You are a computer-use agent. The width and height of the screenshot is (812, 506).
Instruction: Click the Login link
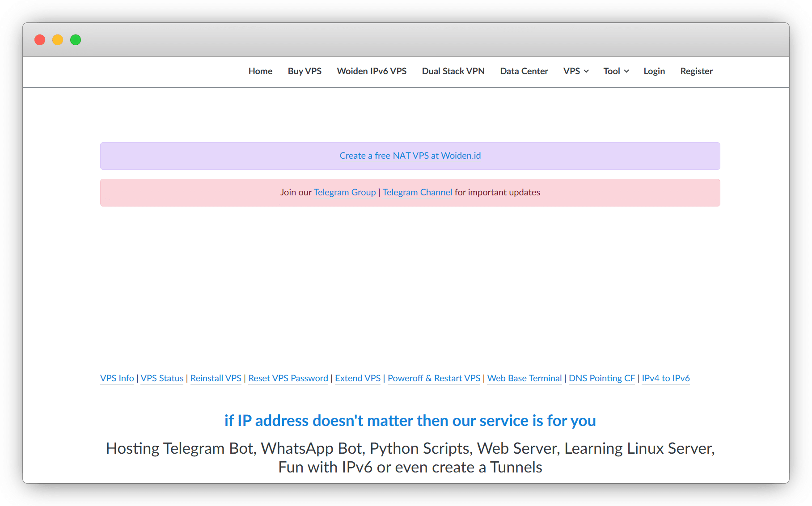coord(654,71)
